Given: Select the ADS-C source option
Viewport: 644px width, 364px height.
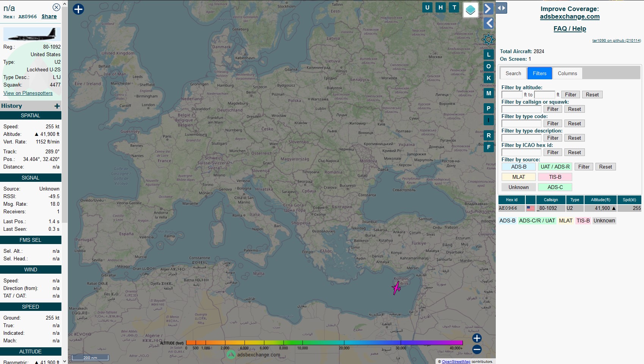Looking at the screenshot, I should click(555, 187).
